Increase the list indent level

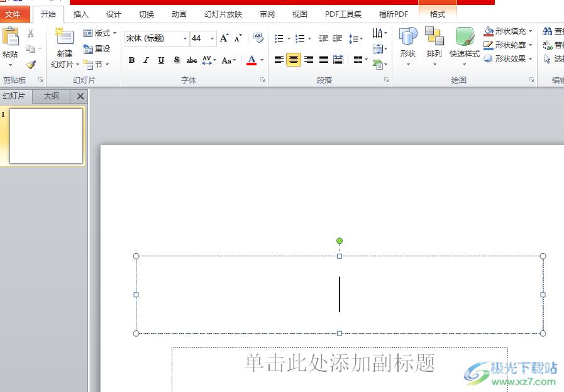pos(338,38)
